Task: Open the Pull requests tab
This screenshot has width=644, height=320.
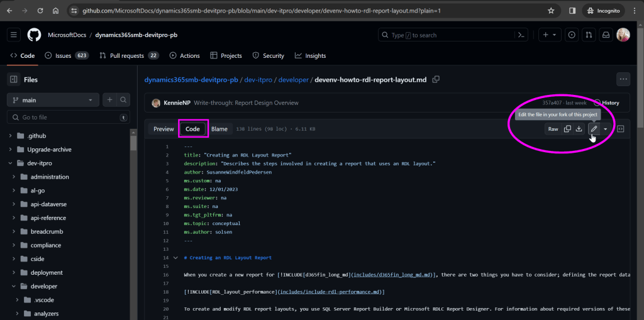Action: [x=130, y=55]
